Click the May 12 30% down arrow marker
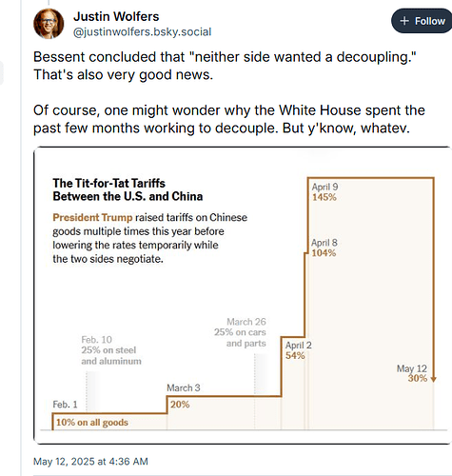 pyautogui.click(x=434, y=379)
